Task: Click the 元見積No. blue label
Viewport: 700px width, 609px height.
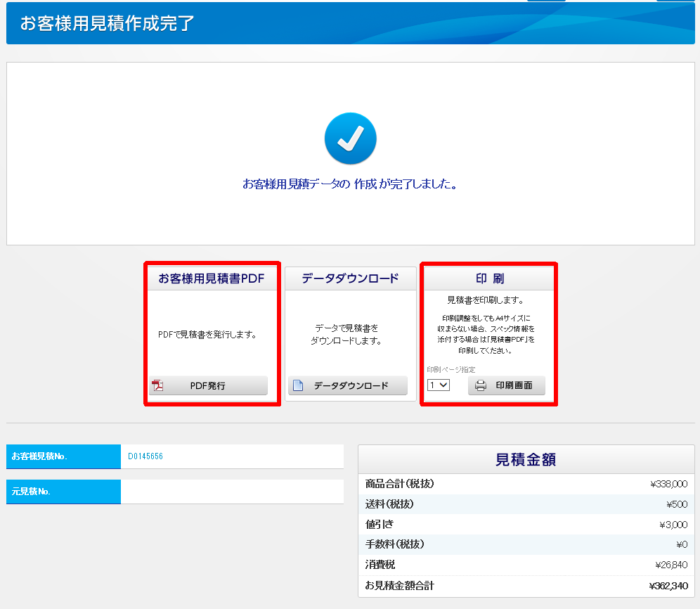Action: (63, 492)
